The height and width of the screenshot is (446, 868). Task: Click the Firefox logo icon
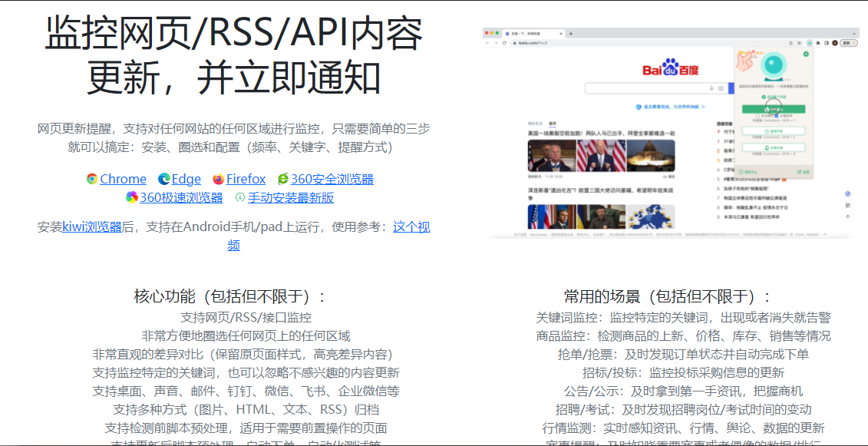pos(219,179)
